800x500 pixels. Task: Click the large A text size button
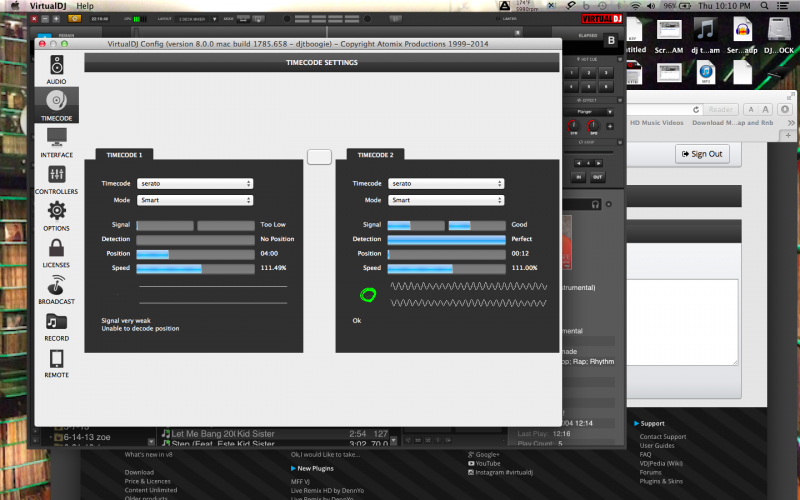765,110
